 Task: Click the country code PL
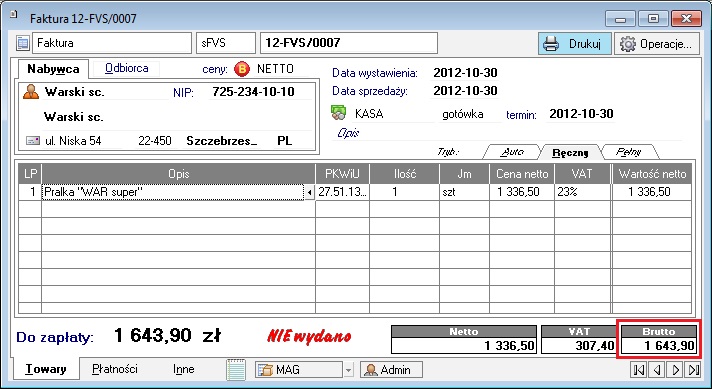point(284,141)
